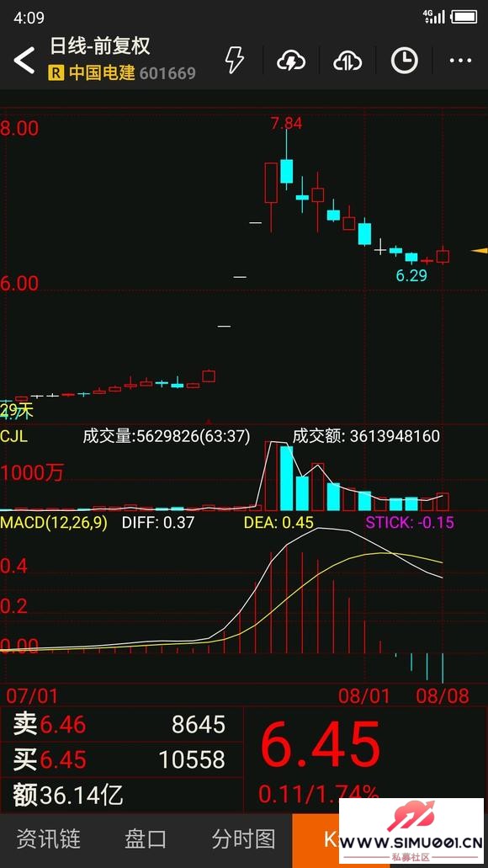Screen dimensions: 488x868
Task: Select the 08/08 date marker
Action: (x=443, y=696)
